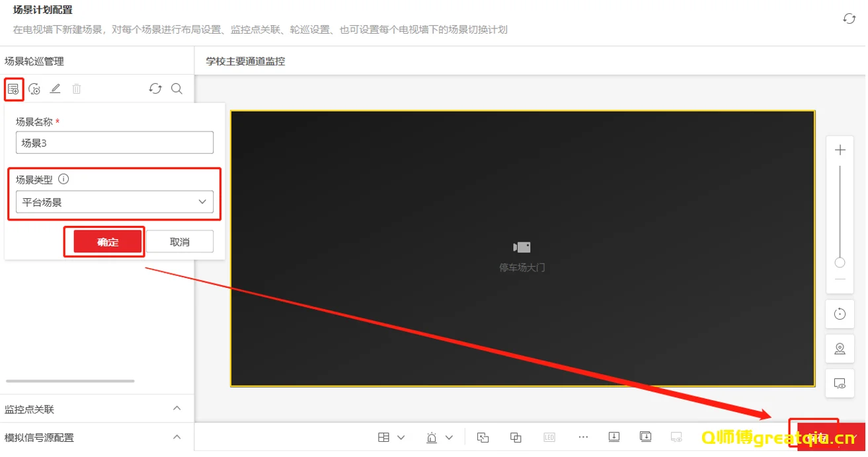The height and width of the screenshot is (457, 868).
Task: Click the 场景名称 input field
Action: [114, 142]
